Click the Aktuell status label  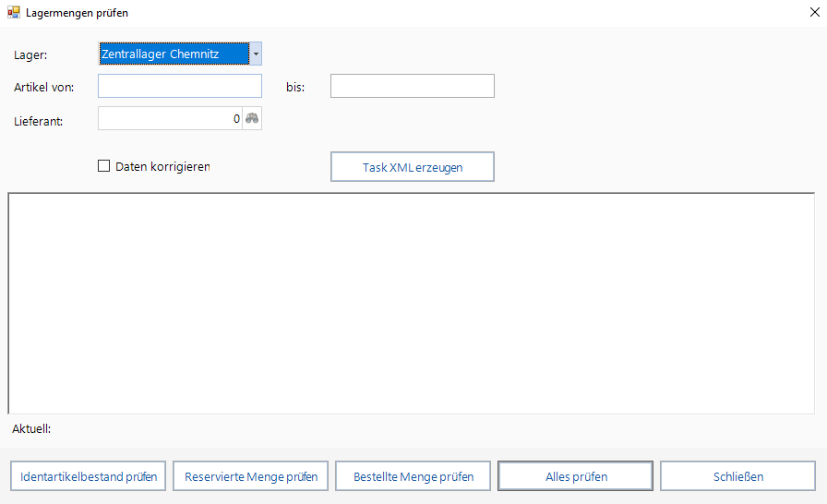(x=32, y=428)
